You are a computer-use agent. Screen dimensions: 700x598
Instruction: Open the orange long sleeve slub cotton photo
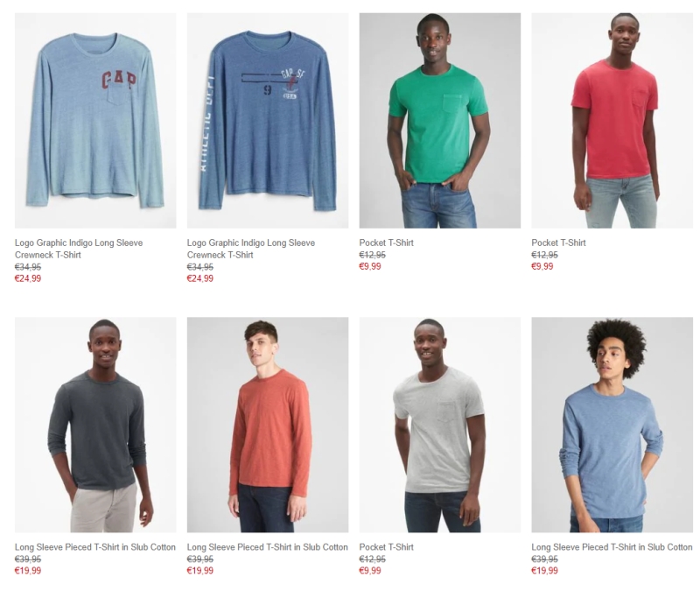point(268,425)
